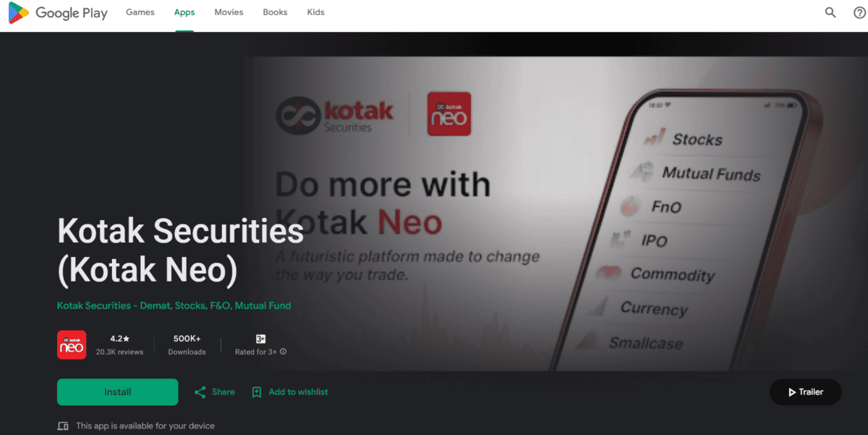Click the Kotak Neo app icon
The image size is (868, 435).
[72, 345]
